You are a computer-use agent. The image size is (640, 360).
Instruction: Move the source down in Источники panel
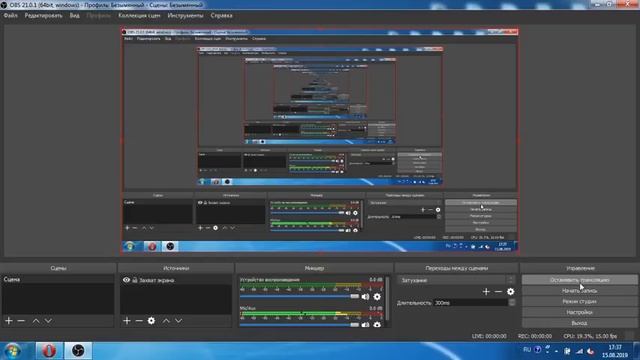coord(178,321)
